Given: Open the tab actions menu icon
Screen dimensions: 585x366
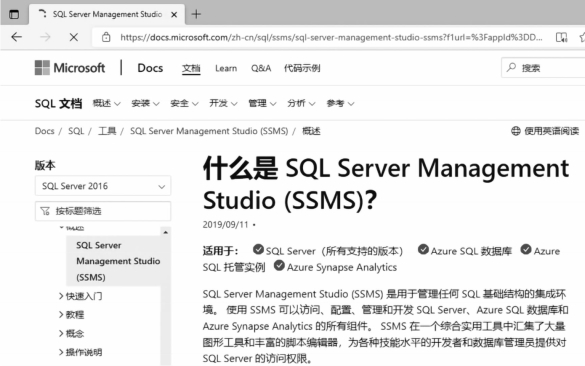Looking at the screenshot, I should pos(14,15).
